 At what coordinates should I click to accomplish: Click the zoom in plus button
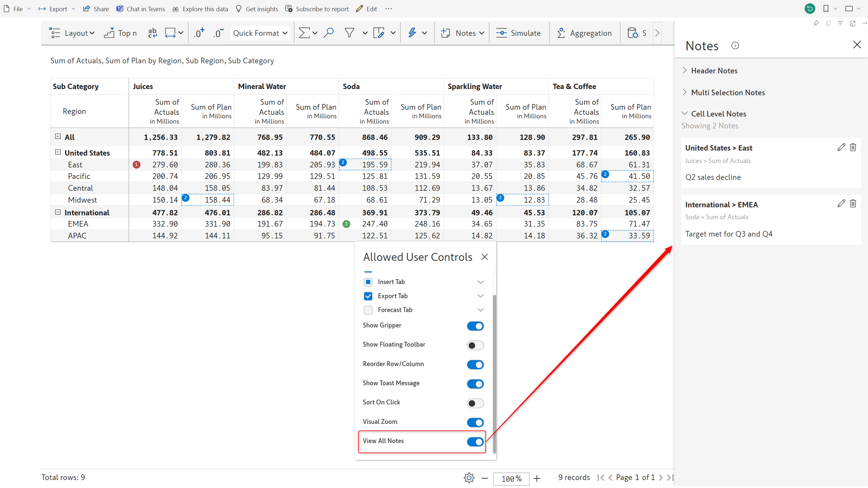537,478
